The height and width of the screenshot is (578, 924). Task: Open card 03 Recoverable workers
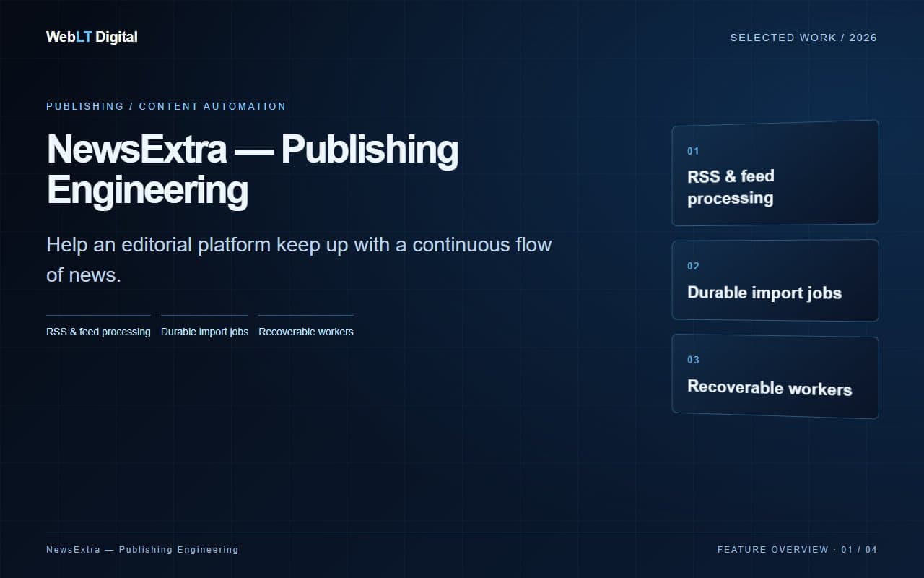tap(775, 376)
